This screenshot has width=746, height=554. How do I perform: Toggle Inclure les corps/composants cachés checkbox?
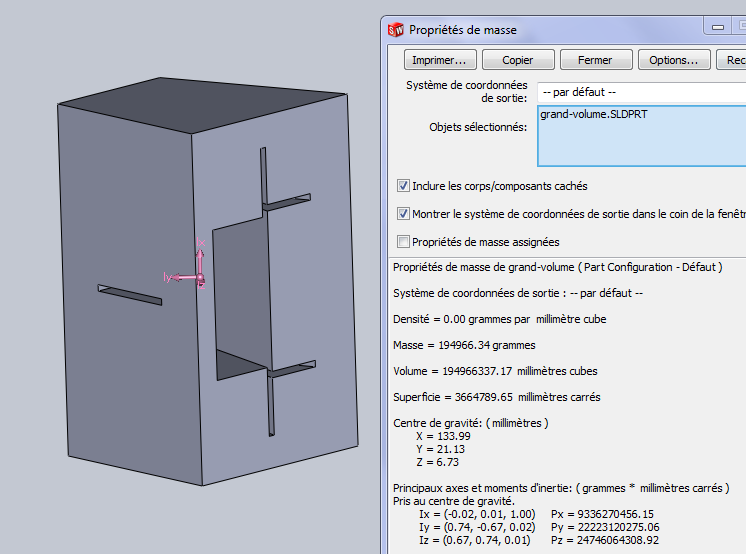pyautogui.click(x=403, y=186)
